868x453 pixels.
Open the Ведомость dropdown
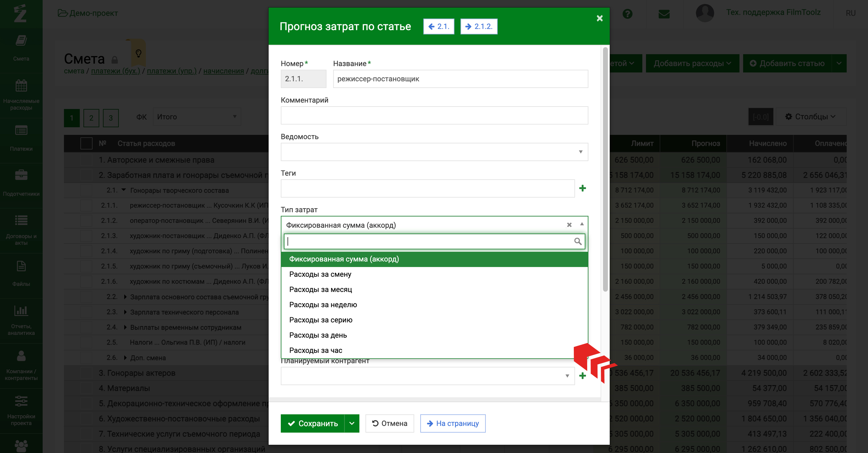point(434,152)
